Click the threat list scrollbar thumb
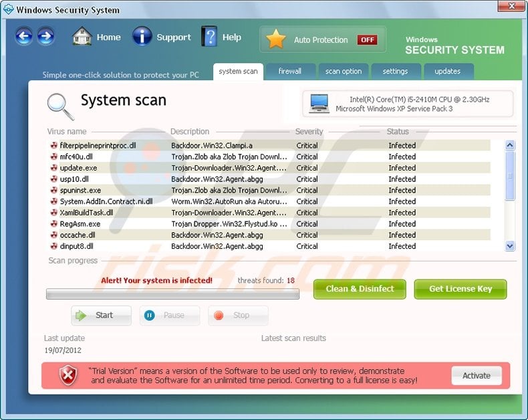This screenshot has width=528, height=420. (x=510, y=176)
